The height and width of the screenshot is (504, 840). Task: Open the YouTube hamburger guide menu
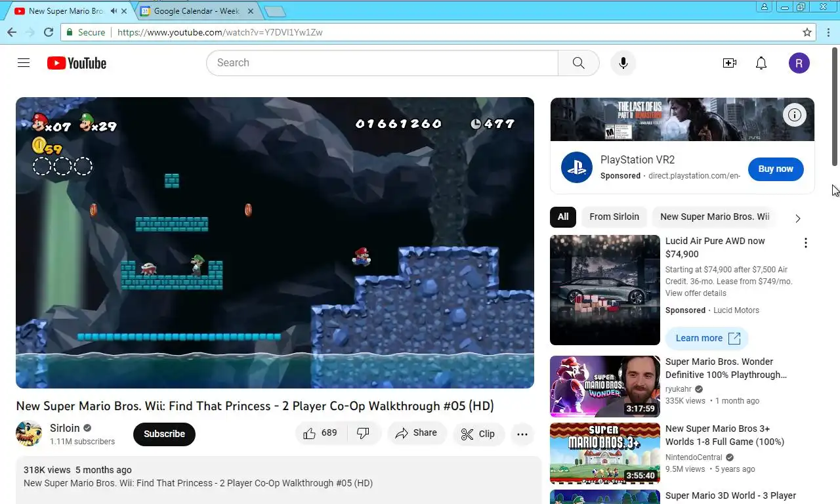(24, 63)
